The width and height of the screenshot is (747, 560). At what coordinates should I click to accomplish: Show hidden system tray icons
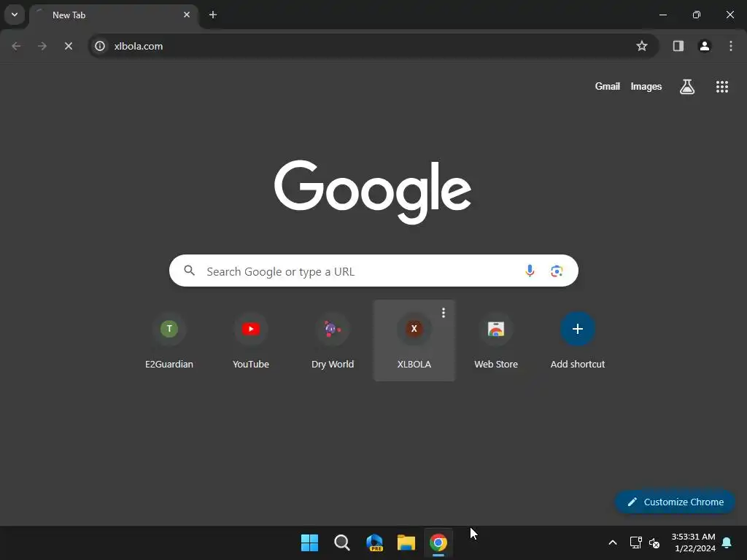pos(613,542)
